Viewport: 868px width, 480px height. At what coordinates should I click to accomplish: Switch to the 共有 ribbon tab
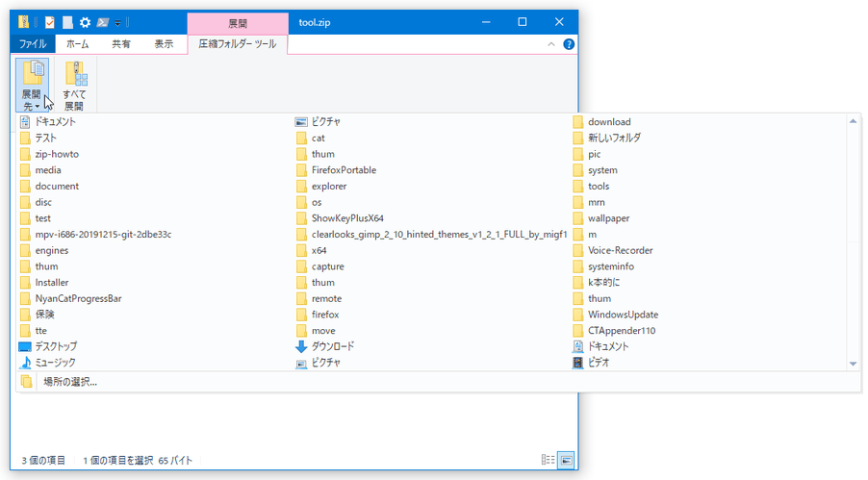[120, 44]
